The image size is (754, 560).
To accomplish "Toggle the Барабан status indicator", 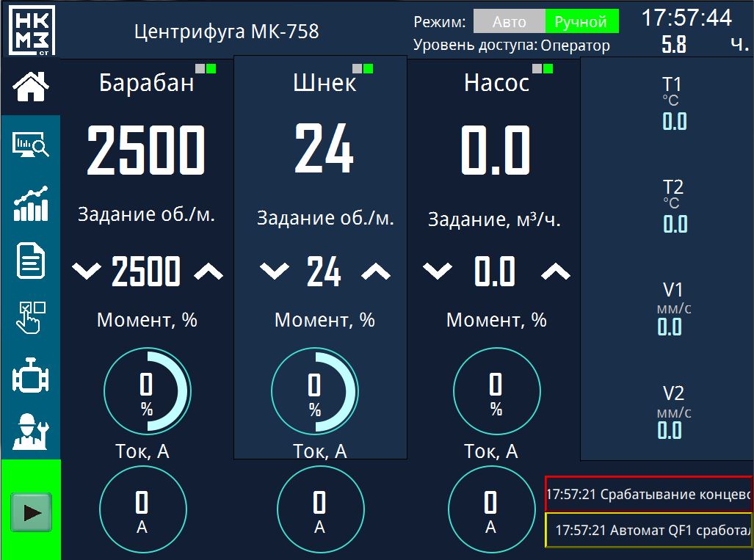I will pyautogui.click(x=206, y=69).
